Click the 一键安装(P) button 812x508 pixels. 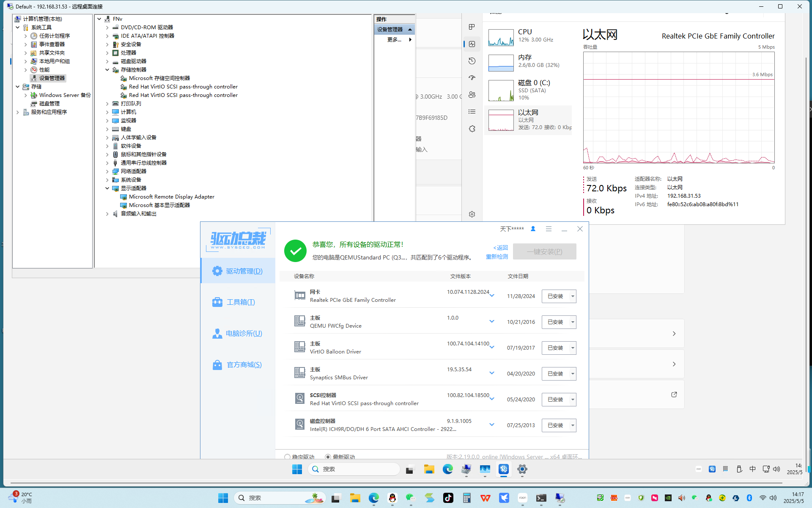pyautogui.click(x=544, y=251)
